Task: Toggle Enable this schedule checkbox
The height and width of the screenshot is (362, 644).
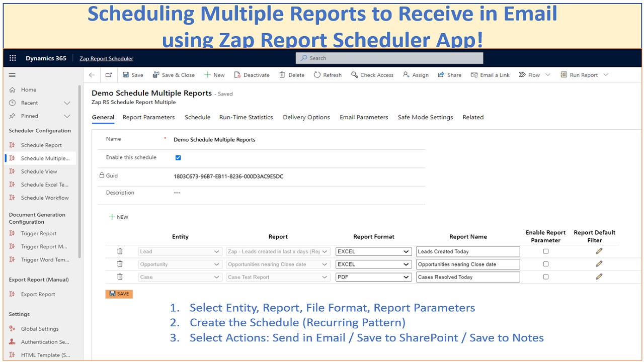Action: point(178,157)
